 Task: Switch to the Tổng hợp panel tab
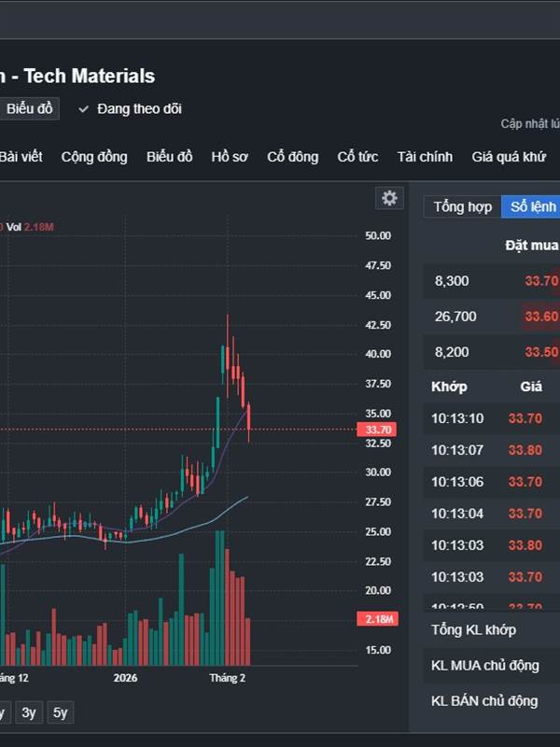pos(462,206)
